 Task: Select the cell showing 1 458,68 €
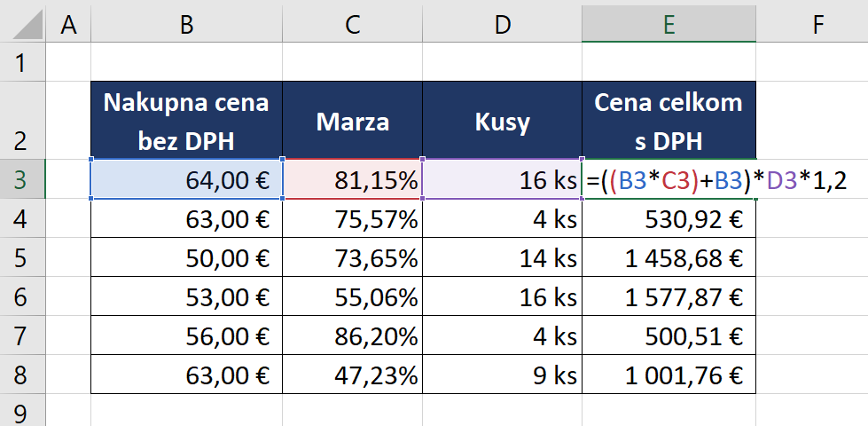[x=669, y=258]
